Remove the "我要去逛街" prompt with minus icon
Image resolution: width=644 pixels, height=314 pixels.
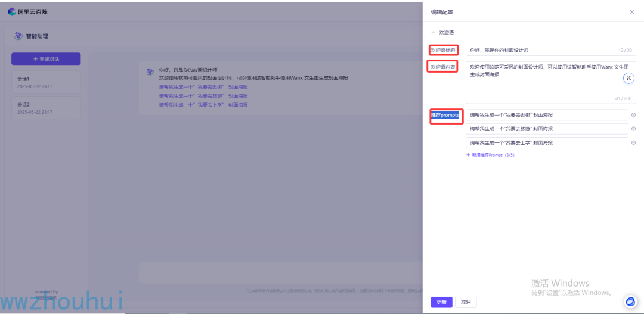click(633, 116)
